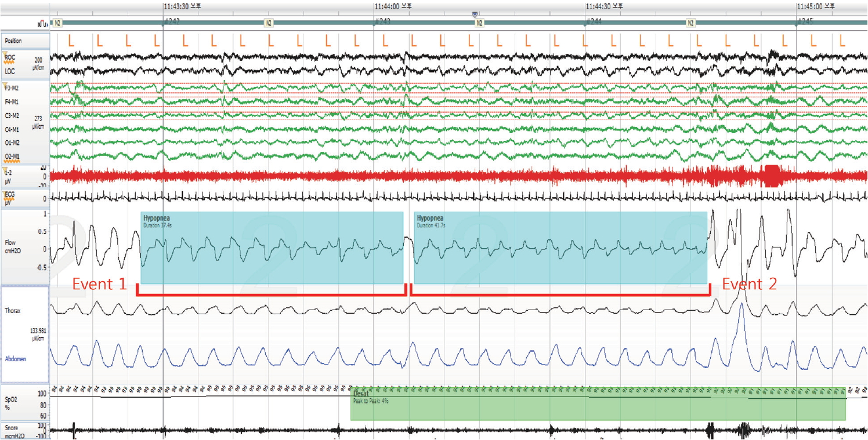Image resolution: width=868 pixels, height=440 pixels.
Task: Click the filter funnel icon beside ROC
Action: tap(5, 55)
